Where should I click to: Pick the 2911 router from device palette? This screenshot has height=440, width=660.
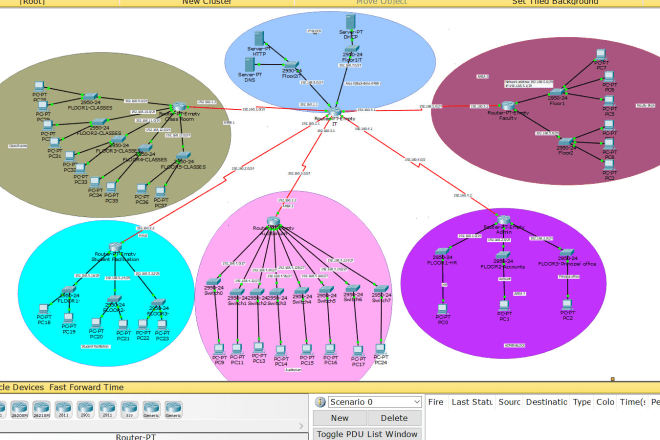pyautogui.click(x=107, y=409)
